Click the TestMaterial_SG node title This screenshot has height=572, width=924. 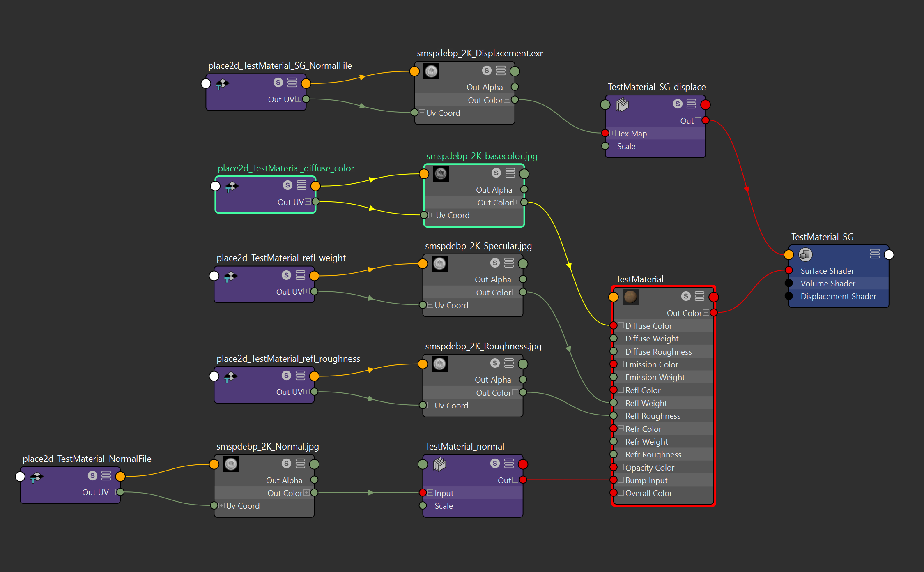(x=822, y=237)
